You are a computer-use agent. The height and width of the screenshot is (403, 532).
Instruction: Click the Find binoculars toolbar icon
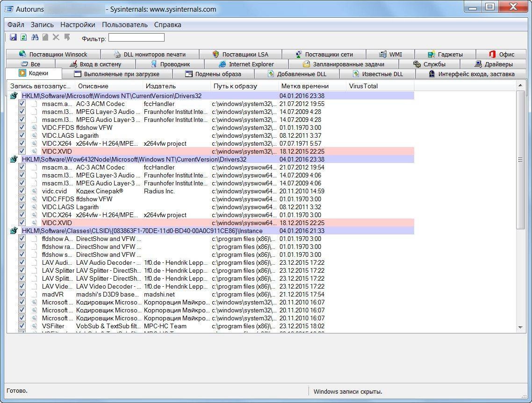35,37
